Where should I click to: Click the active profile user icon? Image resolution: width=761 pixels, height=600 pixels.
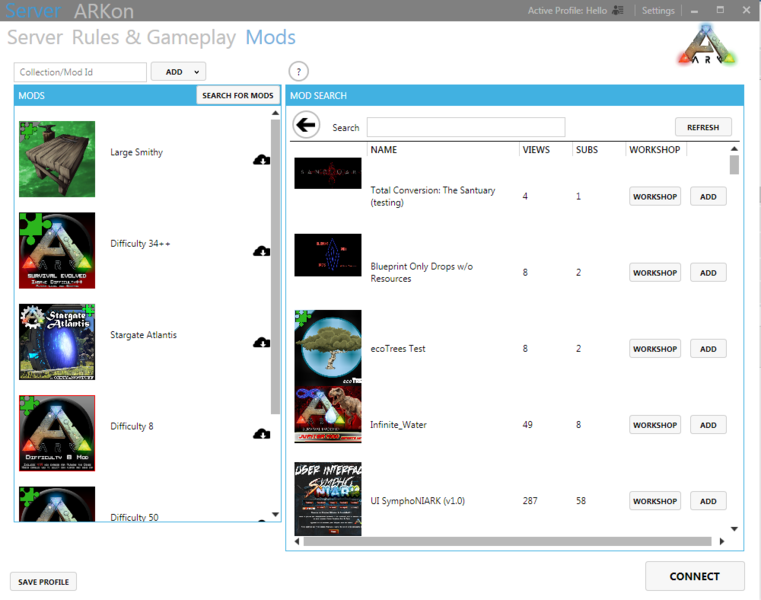(x=618, y=10)
